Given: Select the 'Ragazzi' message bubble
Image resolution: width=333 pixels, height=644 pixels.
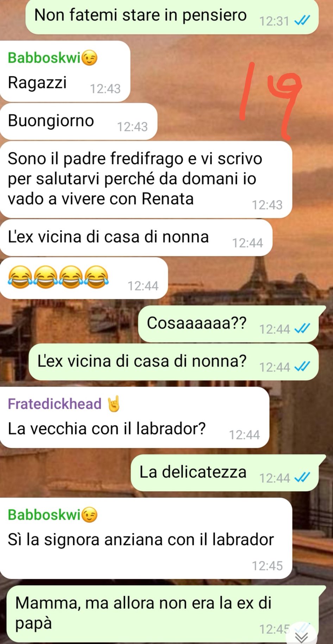Looking at the screenshot, I should [x=65, y=71].
